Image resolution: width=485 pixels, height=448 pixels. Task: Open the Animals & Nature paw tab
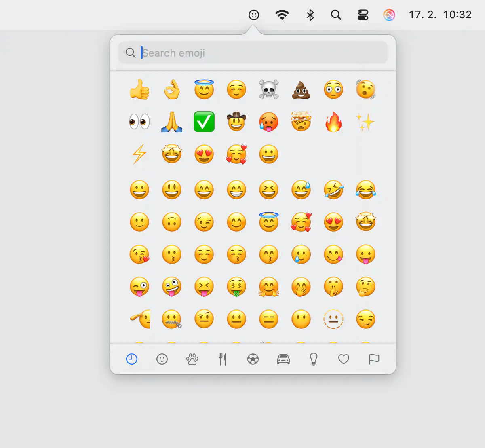tap(192, 359)
